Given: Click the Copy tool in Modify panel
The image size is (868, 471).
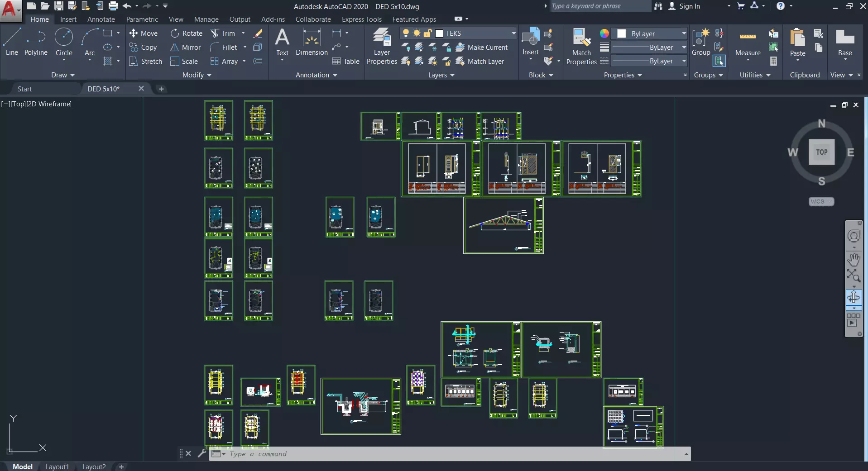Looking at the screenshot, I should pyautogui.click(x=143, y=47).
